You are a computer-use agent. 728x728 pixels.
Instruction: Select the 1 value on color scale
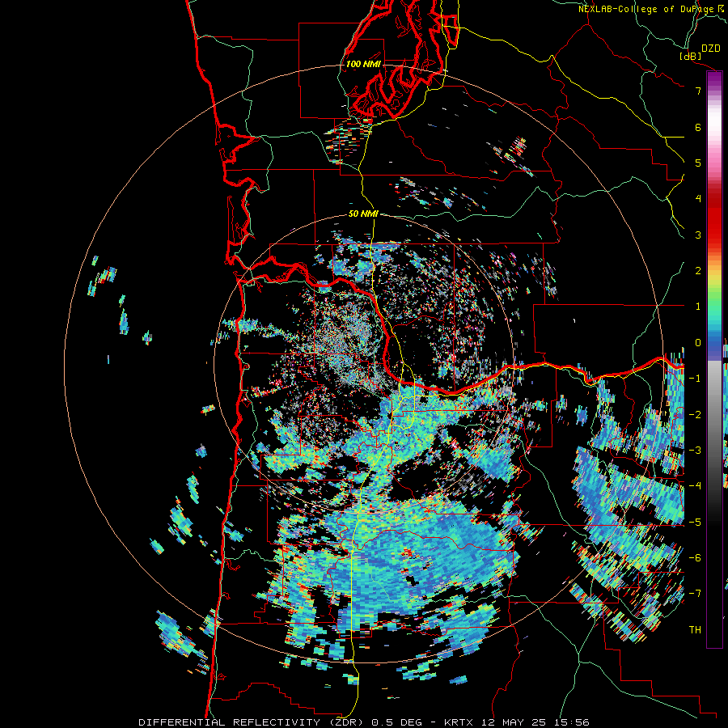coord(698,307)
